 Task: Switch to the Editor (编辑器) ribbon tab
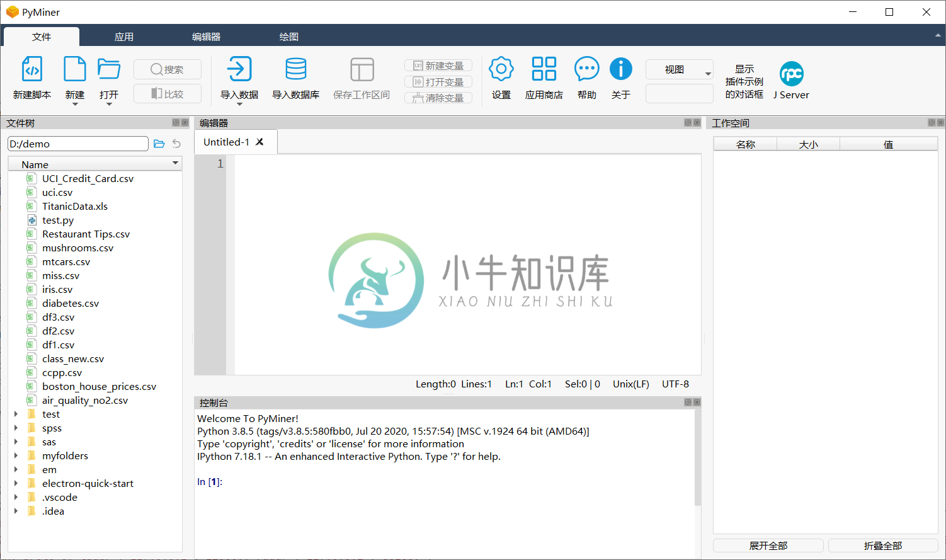pos(207,37)
